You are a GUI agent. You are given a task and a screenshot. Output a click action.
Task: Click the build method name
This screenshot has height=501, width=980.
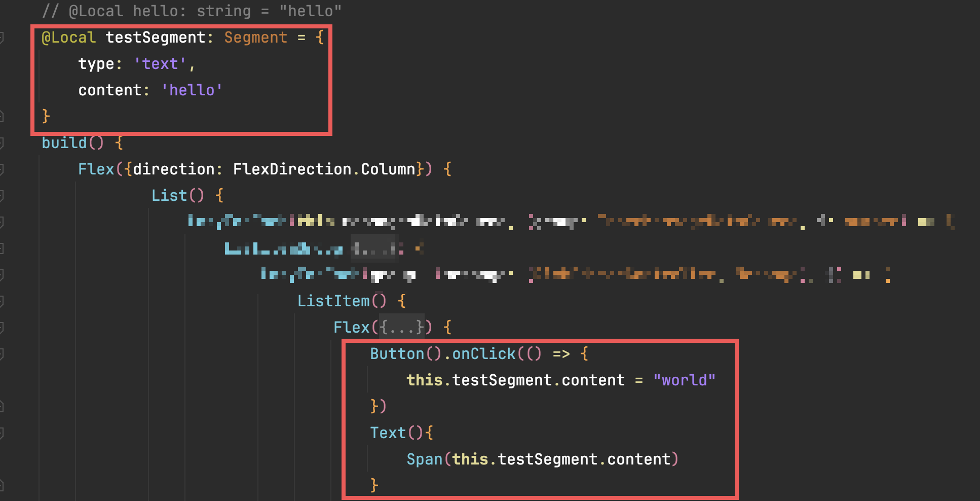[64, 143]
